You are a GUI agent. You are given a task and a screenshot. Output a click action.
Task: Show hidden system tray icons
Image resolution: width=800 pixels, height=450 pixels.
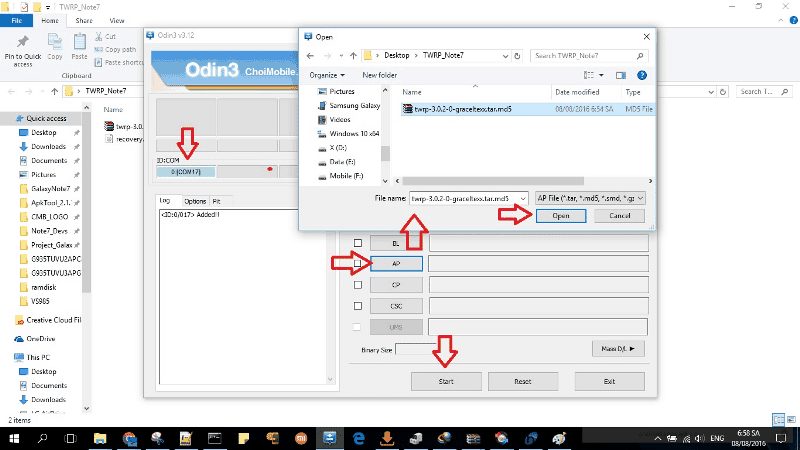[x=658, y=438]
